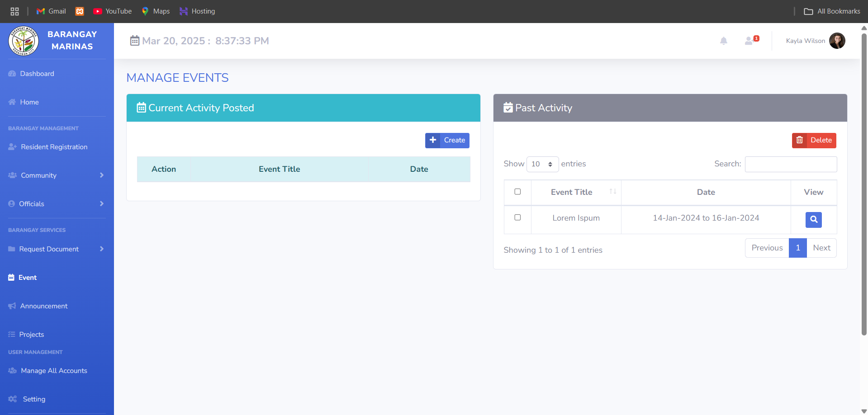
Task: Click the browser apps grid icon
Action: (x=14, y=11)
